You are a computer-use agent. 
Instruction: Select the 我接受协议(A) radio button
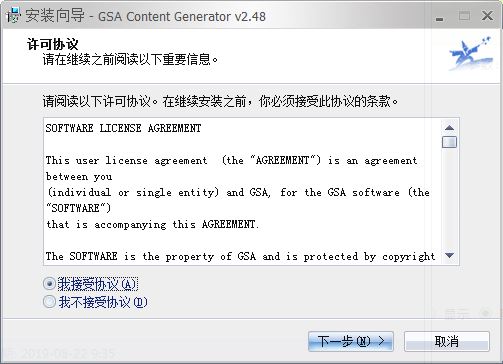coord(50,284)
